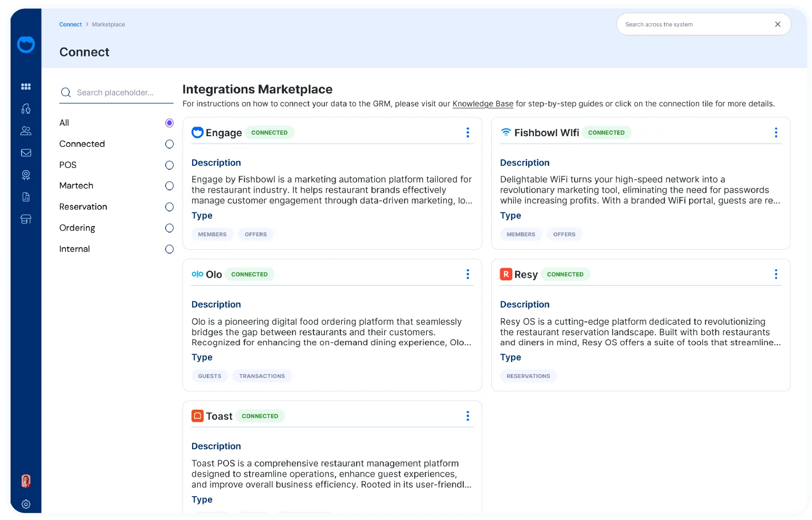812x520 pixels.
Task: Open the award badge icon in the sidebar
Action: [26, 175]
